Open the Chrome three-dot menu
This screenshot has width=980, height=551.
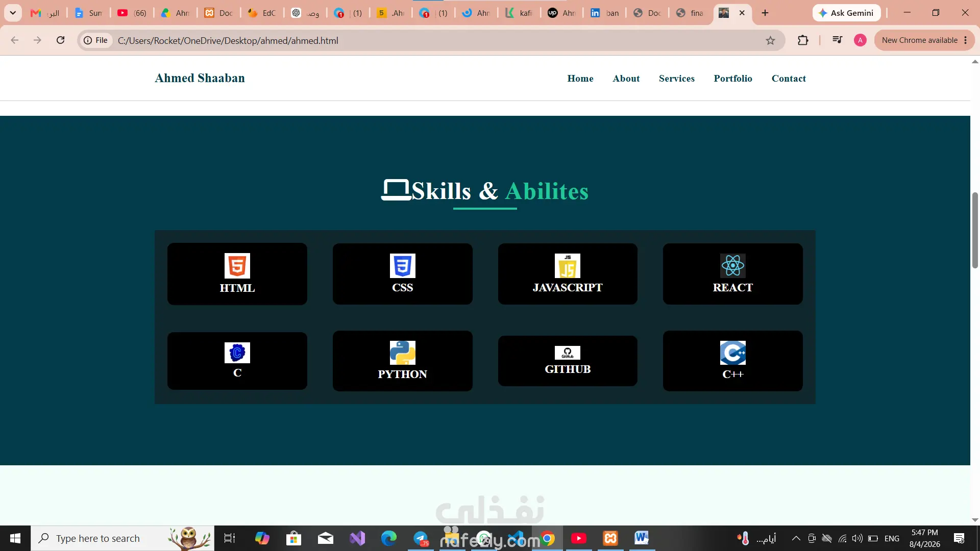click(966, 40)
